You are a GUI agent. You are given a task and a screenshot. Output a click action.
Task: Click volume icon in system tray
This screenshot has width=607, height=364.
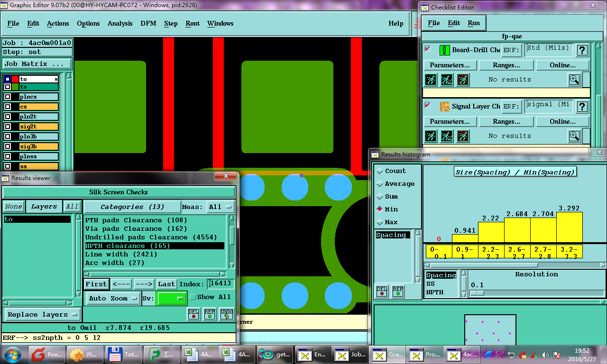[545, 355]
